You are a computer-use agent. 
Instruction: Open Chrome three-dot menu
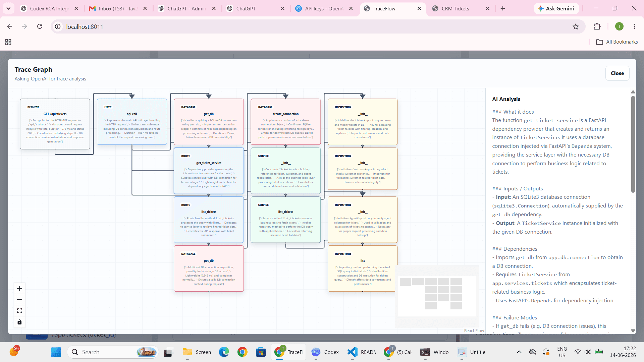(x=634, y=26)
